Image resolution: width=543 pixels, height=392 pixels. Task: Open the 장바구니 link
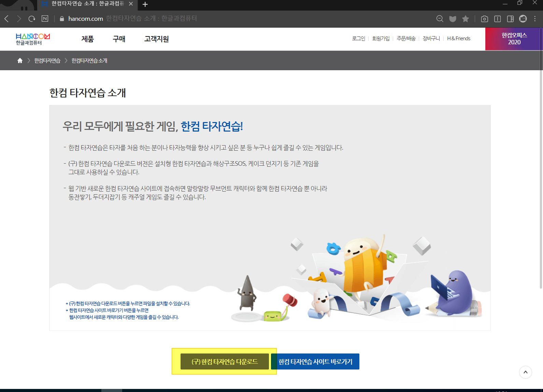(431, 39)
